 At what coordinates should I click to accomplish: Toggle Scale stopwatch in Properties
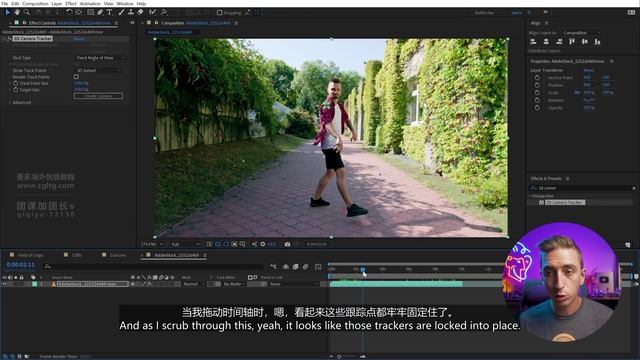[x=537, y=93]
